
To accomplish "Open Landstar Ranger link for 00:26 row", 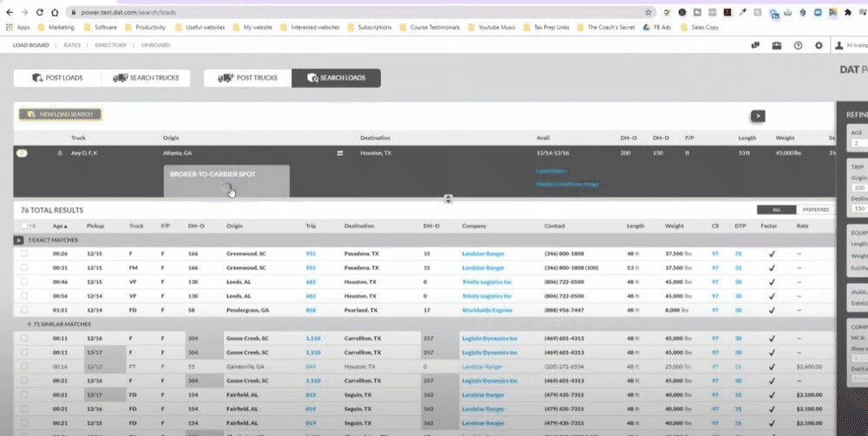I will click(x=483, y=254).
